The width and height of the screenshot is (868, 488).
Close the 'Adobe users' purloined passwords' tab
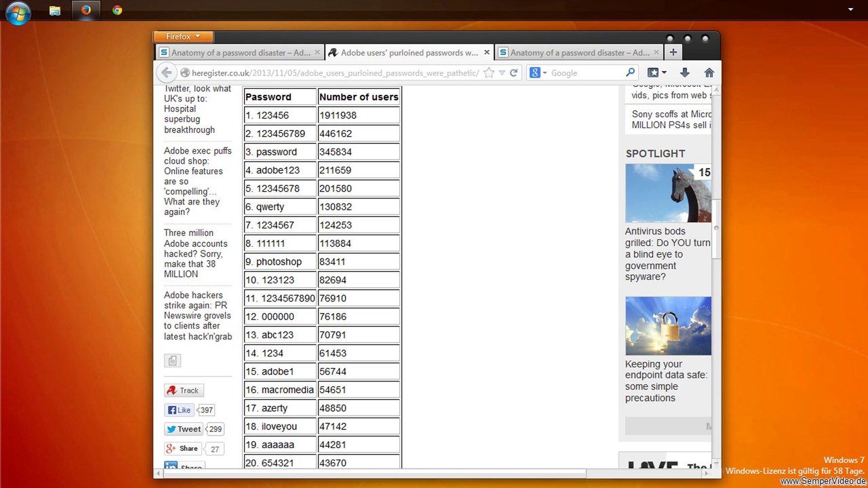coord(486,52)
